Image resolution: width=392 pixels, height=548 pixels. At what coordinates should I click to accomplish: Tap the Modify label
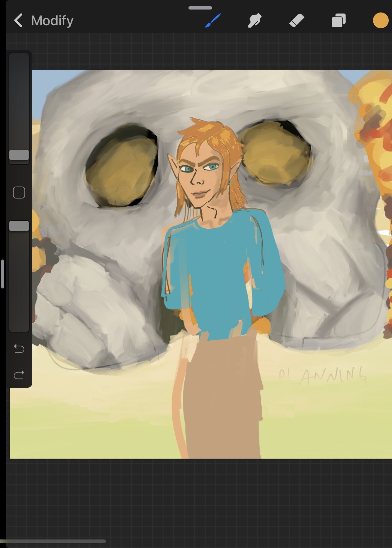(52, 21)
